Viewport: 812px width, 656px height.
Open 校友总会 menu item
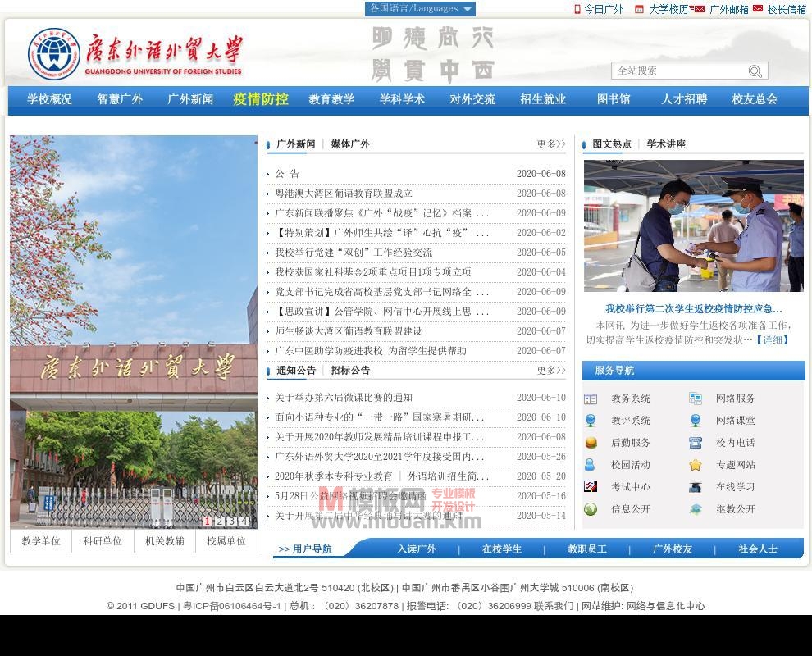(755, 99)
